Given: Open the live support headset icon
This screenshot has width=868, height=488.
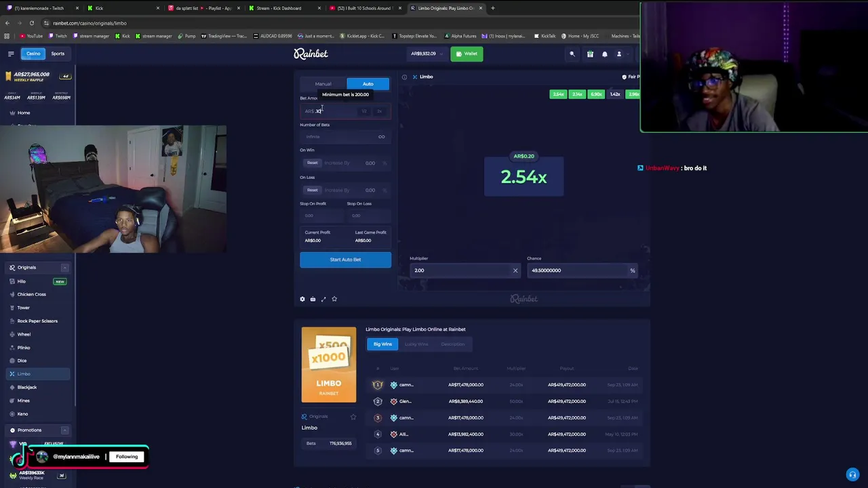Looking at the screenshot, I should [852, 474].
